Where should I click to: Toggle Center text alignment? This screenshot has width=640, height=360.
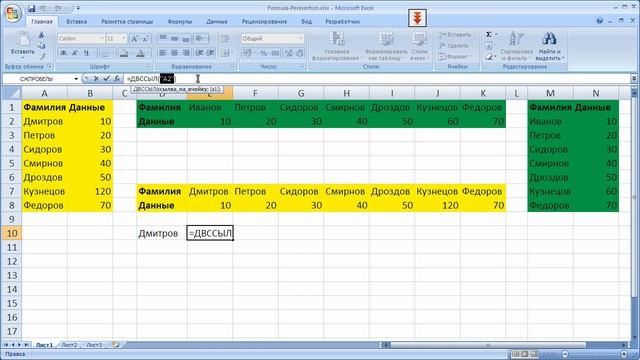[x=174, y=53]
